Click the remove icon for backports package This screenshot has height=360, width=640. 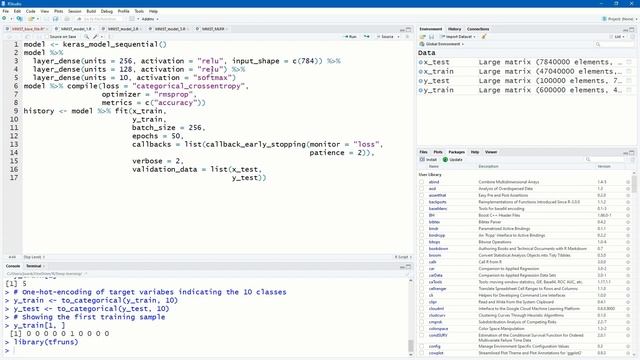coord(628,202)
